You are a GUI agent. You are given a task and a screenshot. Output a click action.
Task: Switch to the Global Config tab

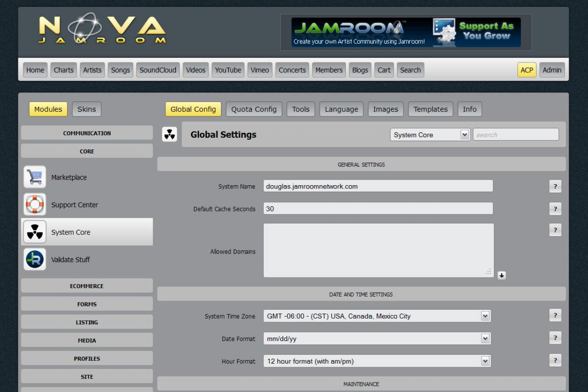click(193, 109)
